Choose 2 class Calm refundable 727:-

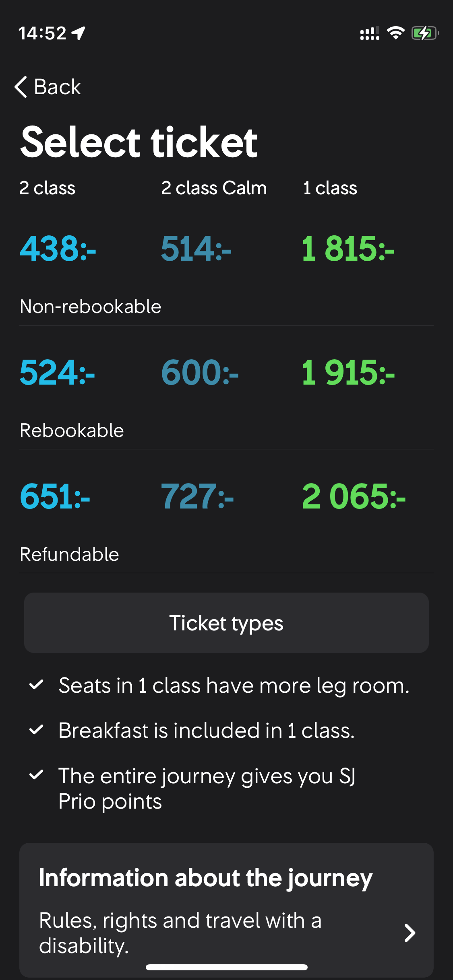197,496
